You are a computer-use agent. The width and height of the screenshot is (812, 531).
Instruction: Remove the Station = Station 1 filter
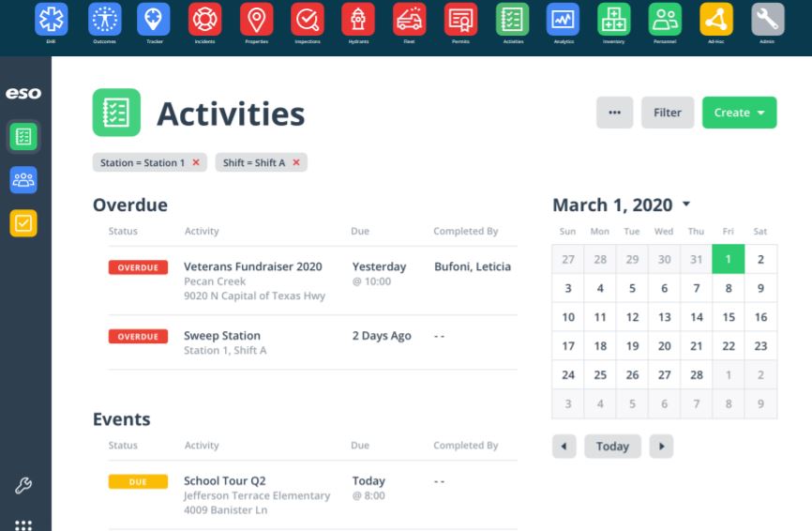coord(196,162)
